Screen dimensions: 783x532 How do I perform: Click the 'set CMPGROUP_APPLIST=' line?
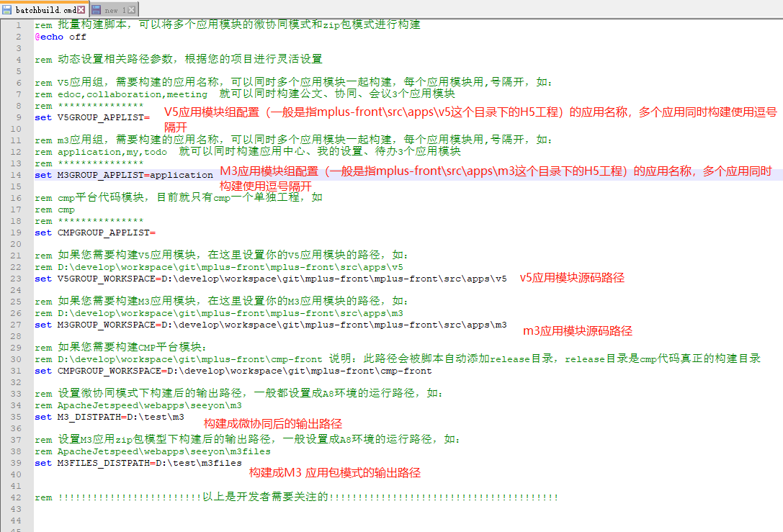(x=95, y=233)
